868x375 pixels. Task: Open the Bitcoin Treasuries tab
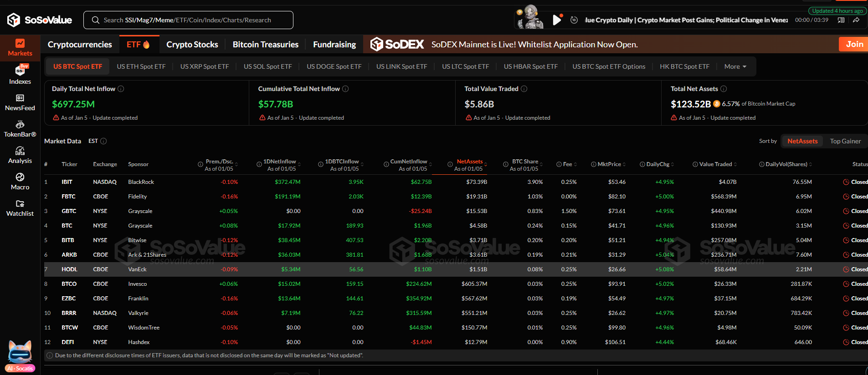pos(265,45)
